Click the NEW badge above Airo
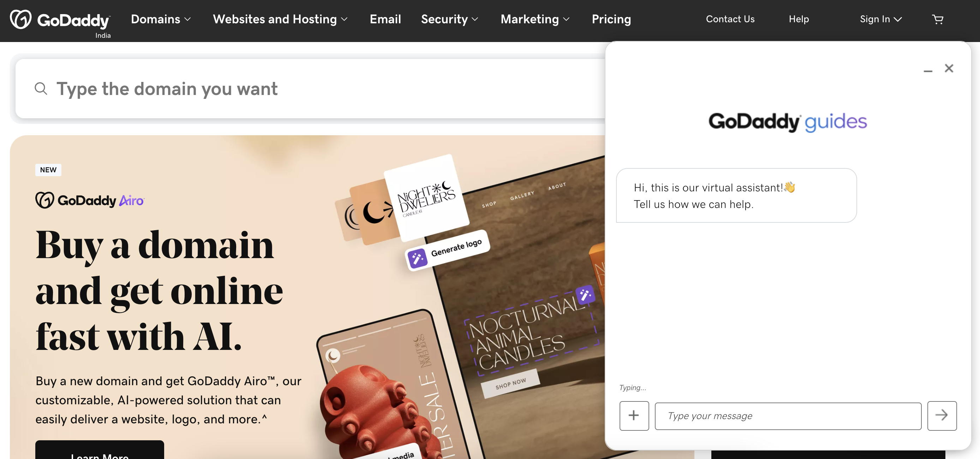This screenshot has height=459, width=980. pos(48,170)
